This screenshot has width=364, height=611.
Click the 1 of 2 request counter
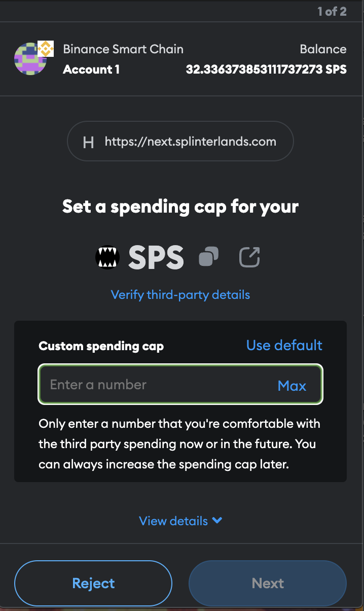(332, 12)
